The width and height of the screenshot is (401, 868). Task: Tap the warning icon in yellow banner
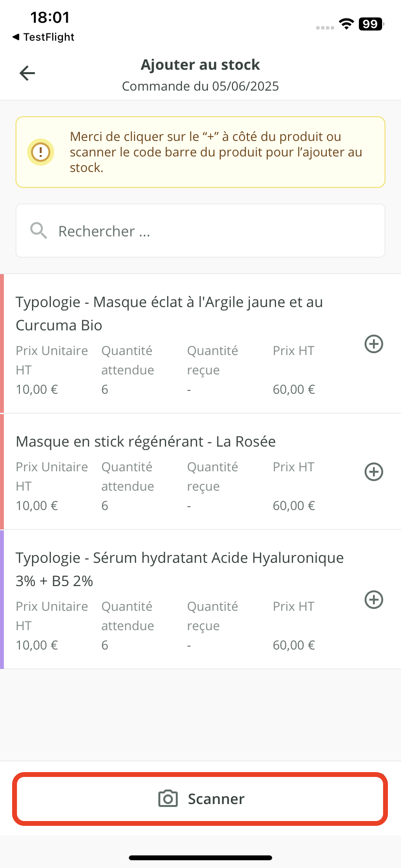pos(41,152)
